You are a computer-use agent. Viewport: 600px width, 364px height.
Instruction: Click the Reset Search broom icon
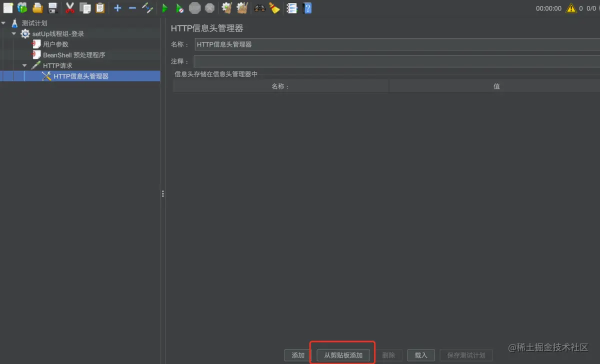point(274,7)
